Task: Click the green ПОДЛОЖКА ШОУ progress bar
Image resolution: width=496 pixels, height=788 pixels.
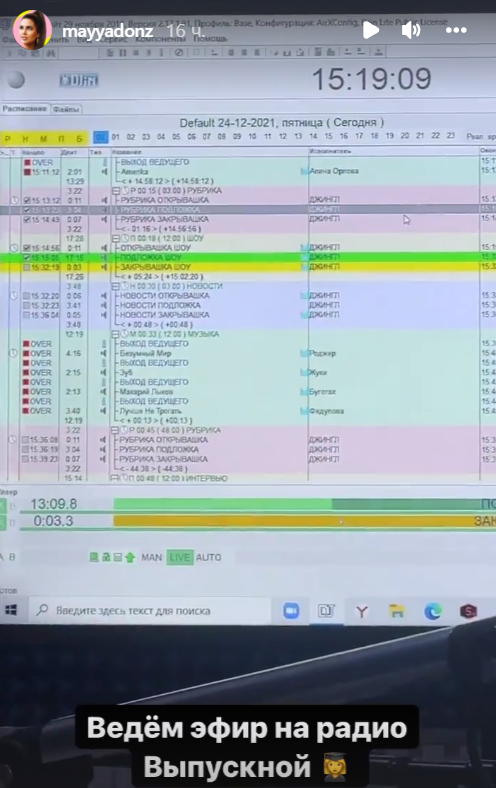Action: pos(305,504)
